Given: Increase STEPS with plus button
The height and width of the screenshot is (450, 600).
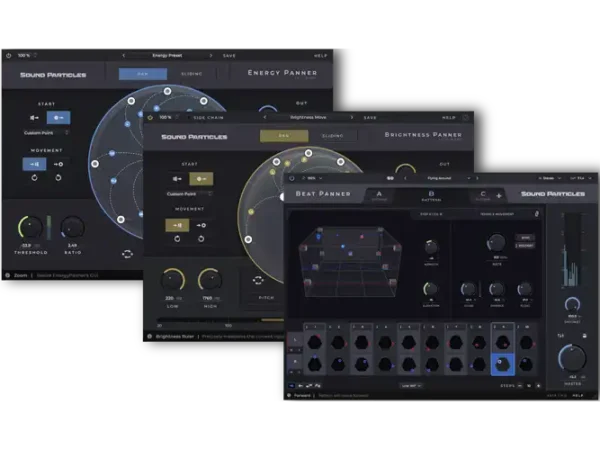Looking at the screenshot, I should tap(538, 386).
